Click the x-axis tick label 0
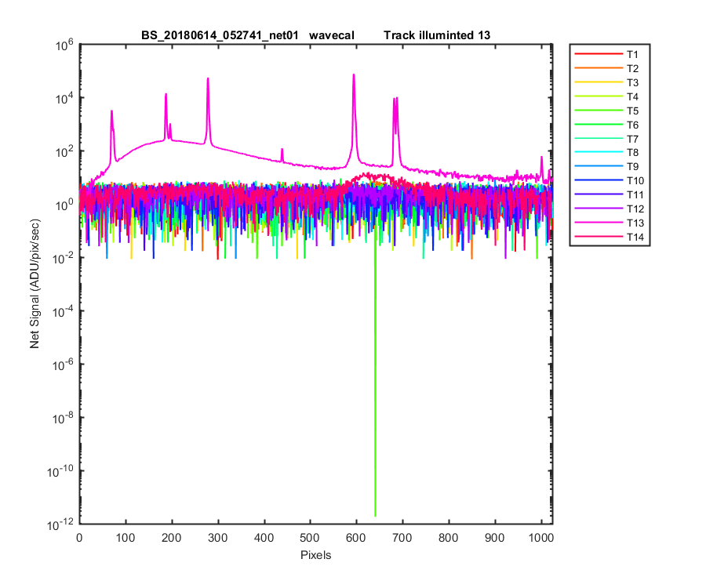This screenshot has height=588, width=706. 79,538
